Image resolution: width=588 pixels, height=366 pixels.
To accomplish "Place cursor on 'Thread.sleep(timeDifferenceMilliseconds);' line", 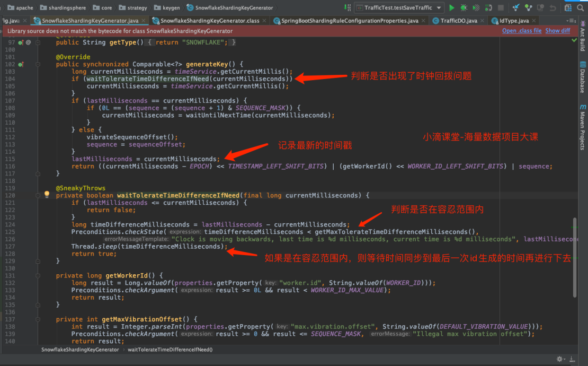I will 149,247.
